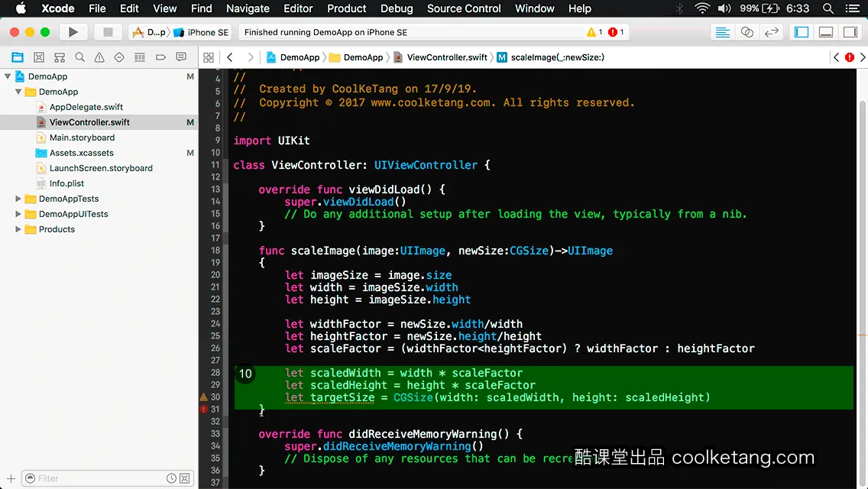Stop the running app

click(108, 32)
